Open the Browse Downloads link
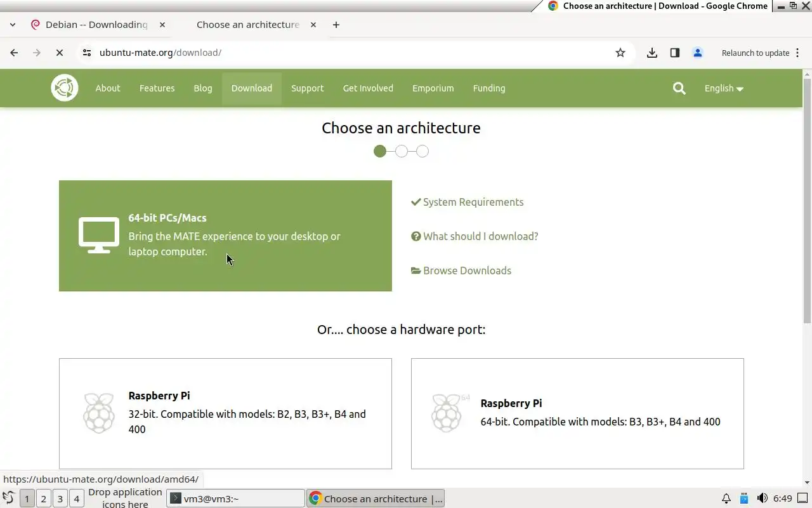 461,271
